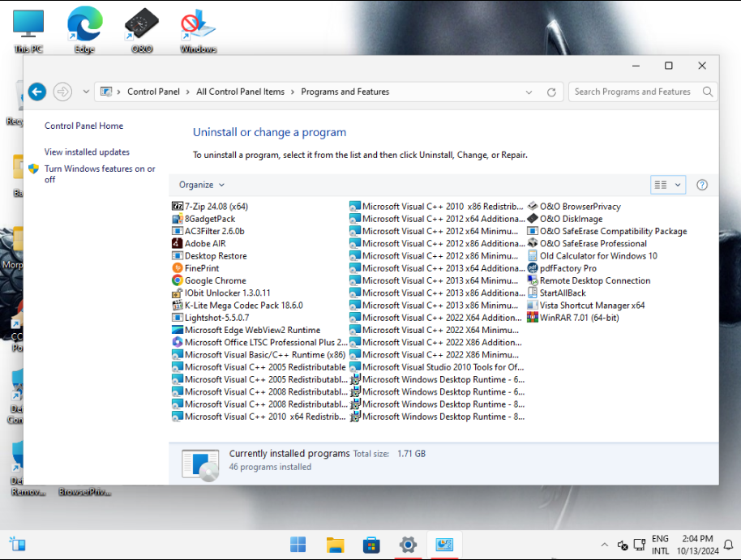Click the Adobe AIR program icon
This screenshot has height=560, width=741.
[x=178, y=243]
